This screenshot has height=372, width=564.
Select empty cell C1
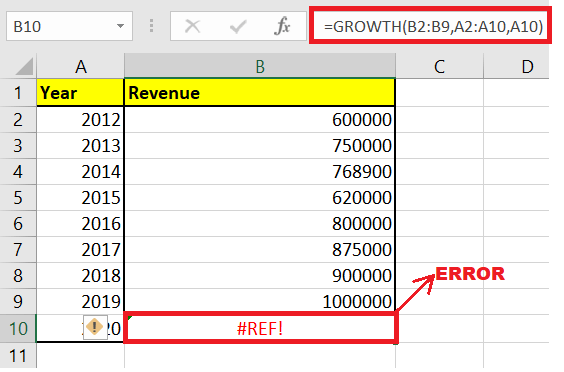pos(440,93)
